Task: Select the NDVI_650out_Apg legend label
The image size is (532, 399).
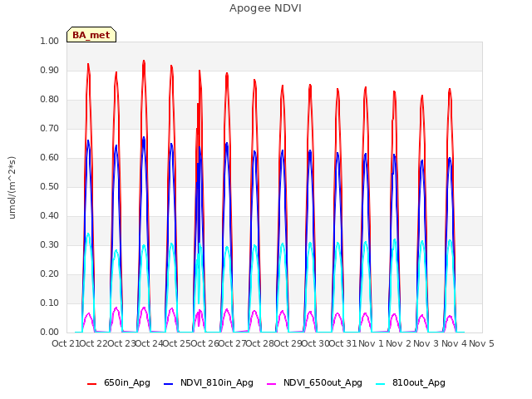Action: pos(323,383)
